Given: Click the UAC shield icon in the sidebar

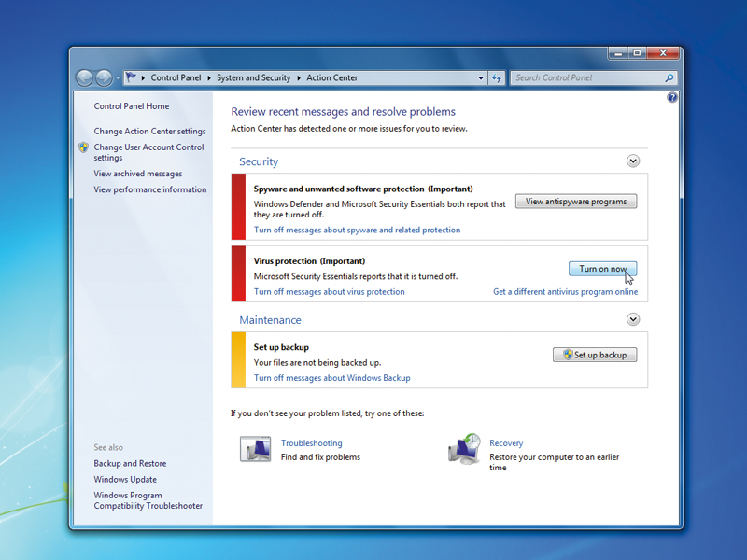Looking at the screenshot, I should (83, 147).
